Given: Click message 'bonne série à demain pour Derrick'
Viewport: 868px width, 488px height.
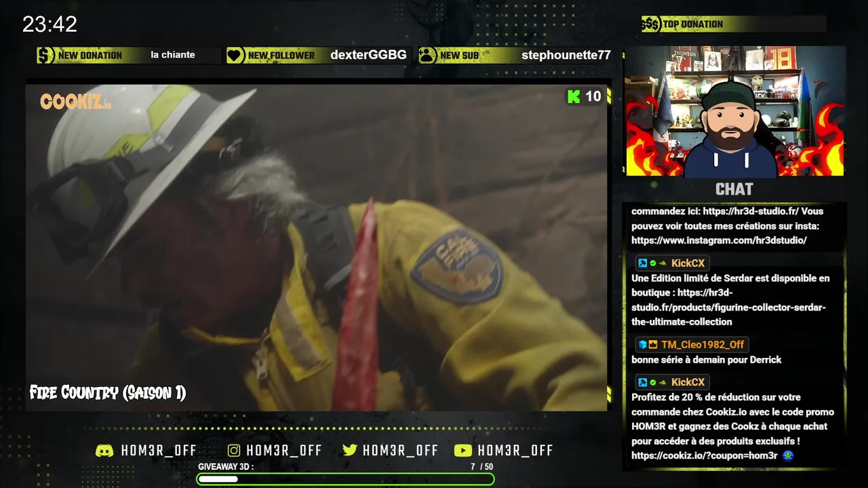Looking at the screenshot, I should pyautogui.click(x=707, y=360).
